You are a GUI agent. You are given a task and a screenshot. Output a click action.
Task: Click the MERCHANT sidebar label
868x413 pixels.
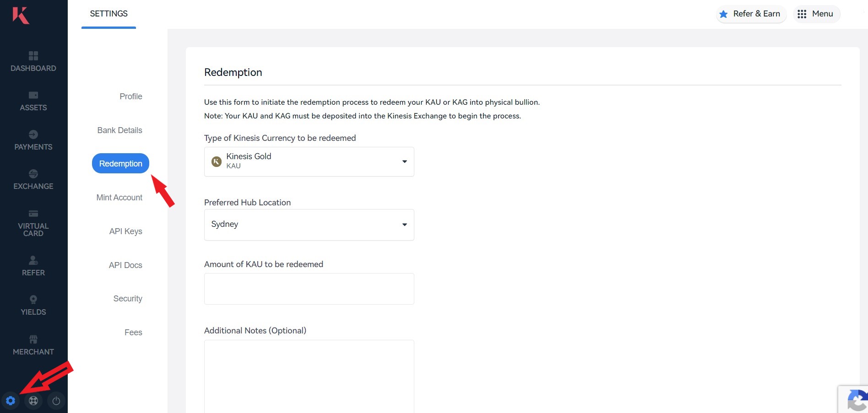pos(33,352)
